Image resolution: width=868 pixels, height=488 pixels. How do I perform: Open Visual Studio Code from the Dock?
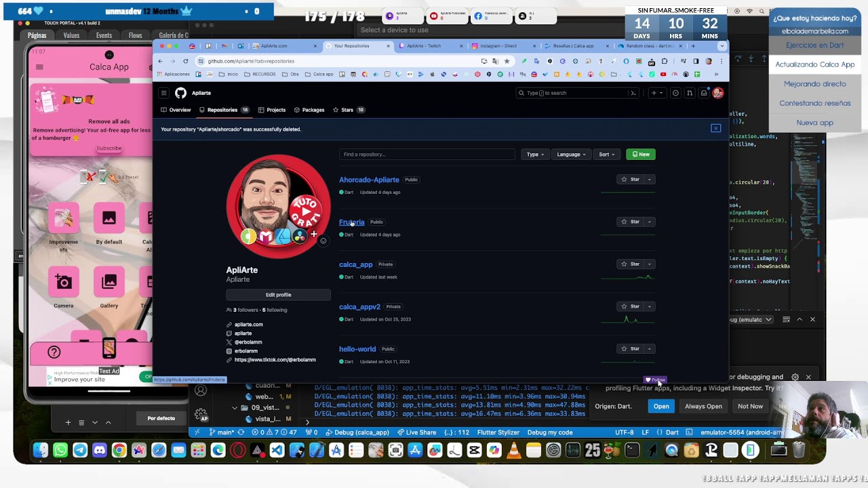click(277, 450)
